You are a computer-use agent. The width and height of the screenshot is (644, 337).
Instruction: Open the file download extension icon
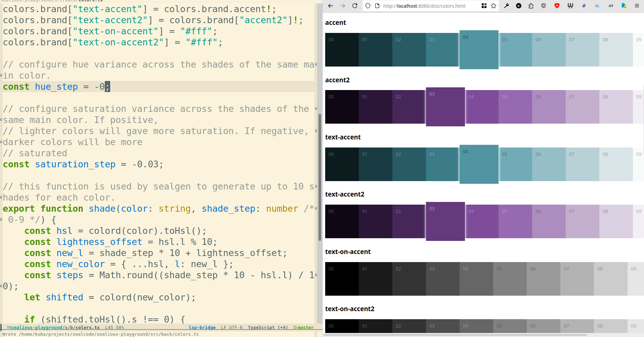click(624, 6)
